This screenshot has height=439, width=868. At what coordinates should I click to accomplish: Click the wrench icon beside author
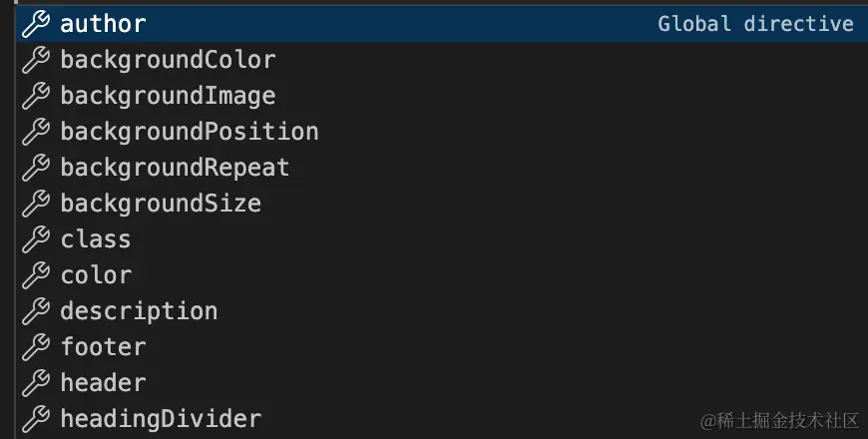pyautogui.click(x=35, y=24)
